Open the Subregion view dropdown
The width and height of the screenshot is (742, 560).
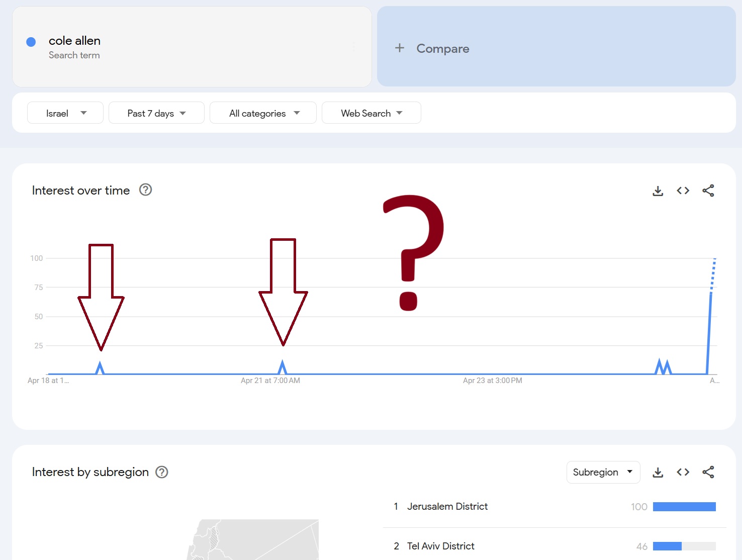point(603,472)
